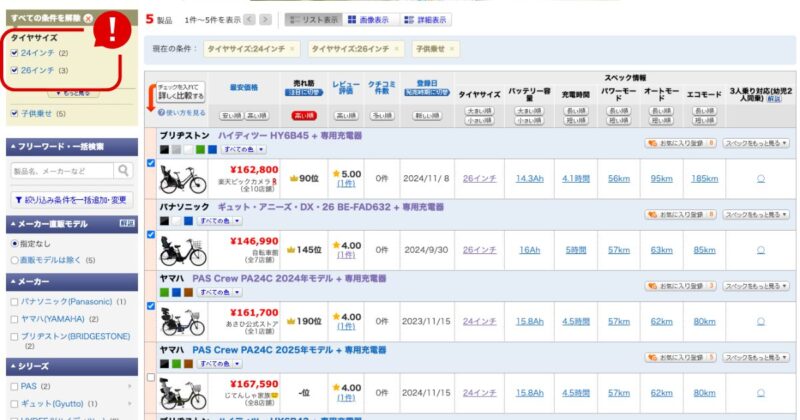800x420 pixels.
Task: Add PAS Crew 2025年モデル to favorites
Action: pyautogui.click(x=681, y=358)
